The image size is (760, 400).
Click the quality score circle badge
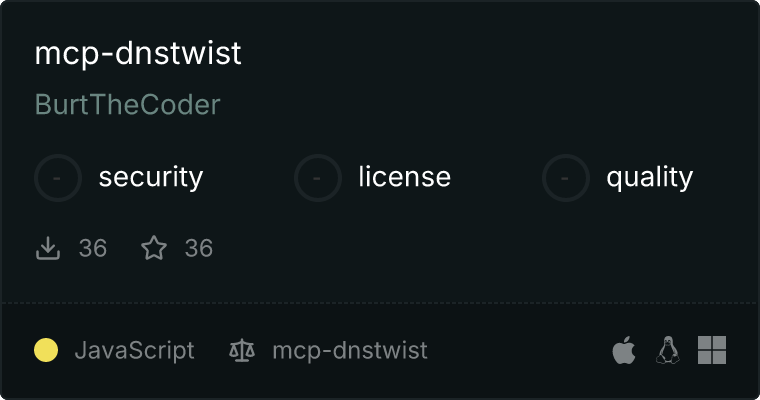click(566, 178)
